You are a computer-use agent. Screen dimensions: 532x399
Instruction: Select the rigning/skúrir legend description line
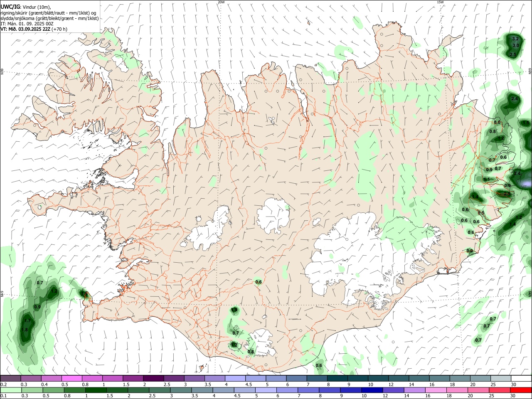48,12
